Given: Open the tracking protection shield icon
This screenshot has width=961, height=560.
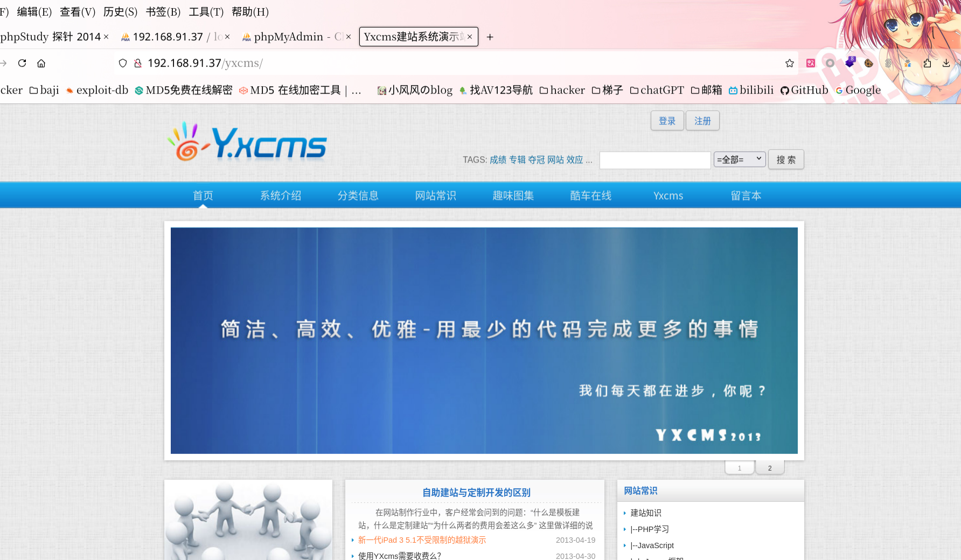Looking at the screenshot, I should point(123,63).
